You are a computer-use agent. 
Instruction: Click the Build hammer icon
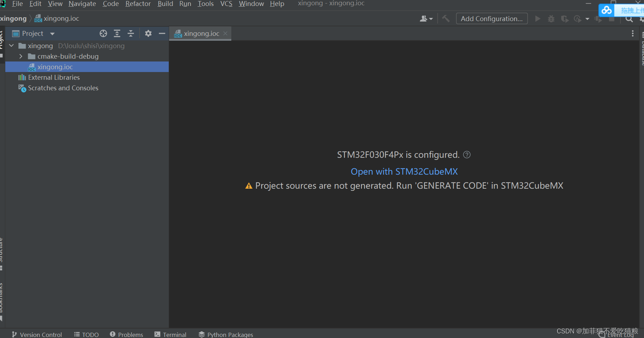point(446,19)
